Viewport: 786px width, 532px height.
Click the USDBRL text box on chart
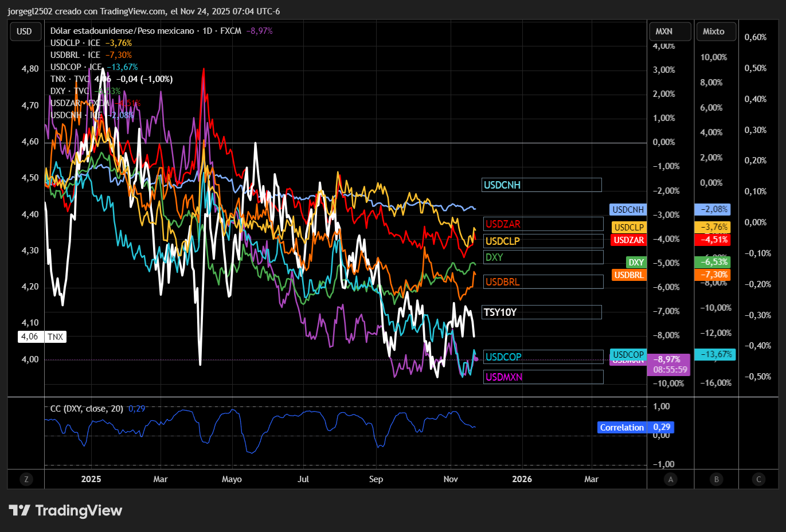click(x=543, y=281)
